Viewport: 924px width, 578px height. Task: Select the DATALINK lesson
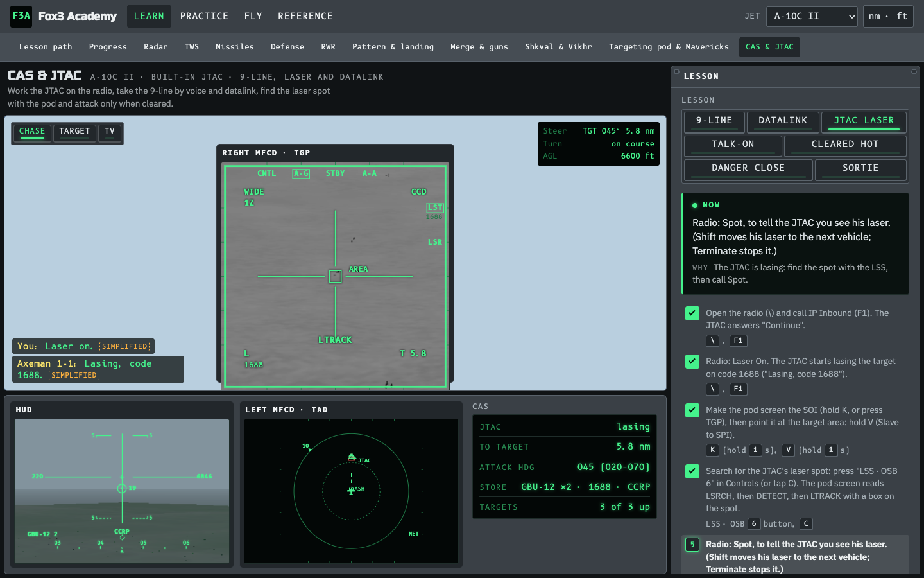(x=783, y=121)
